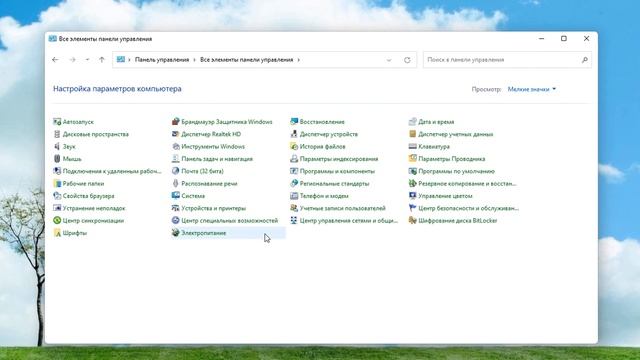The image size is (640, 360).
Task: Click the Диспетчер устройств icon
Action: [294, 134]
